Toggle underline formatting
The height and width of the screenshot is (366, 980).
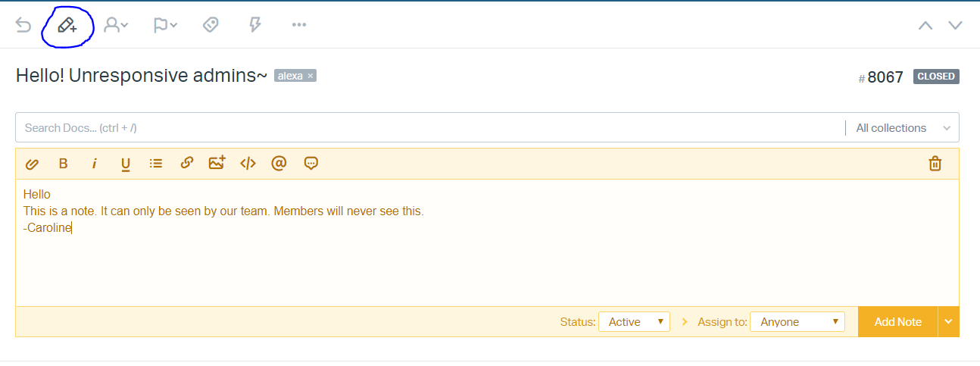click(x=126, y=163)
